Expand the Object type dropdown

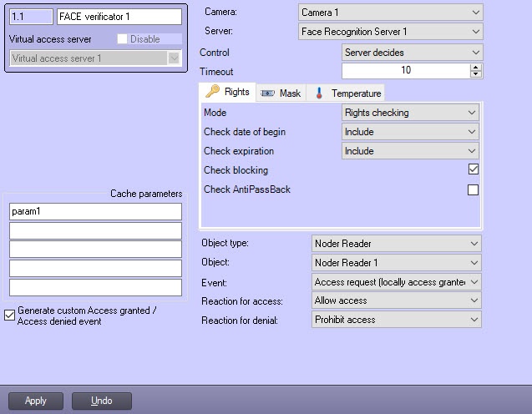tap(397, 244)
